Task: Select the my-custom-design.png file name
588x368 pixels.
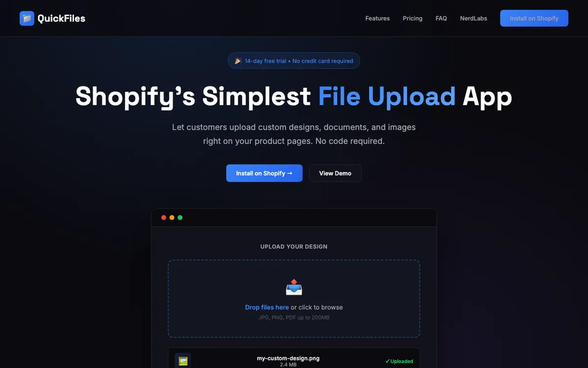Action: pyautogui.click(x=288, y=358)
